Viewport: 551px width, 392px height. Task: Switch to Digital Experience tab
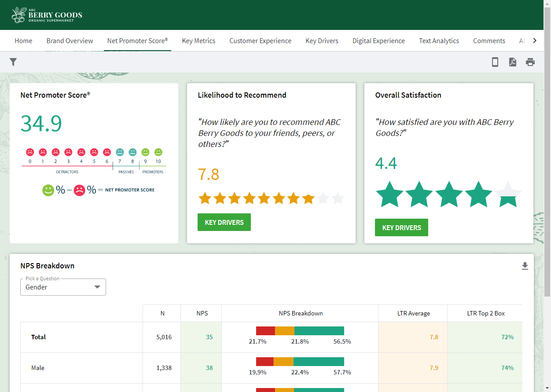click(378, 40)
